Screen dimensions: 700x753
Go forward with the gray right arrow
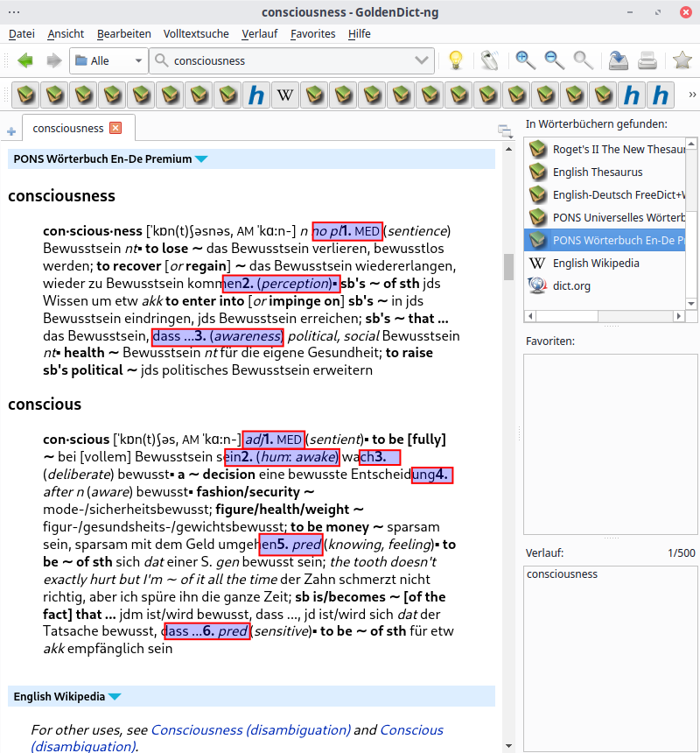pos(53,61)
